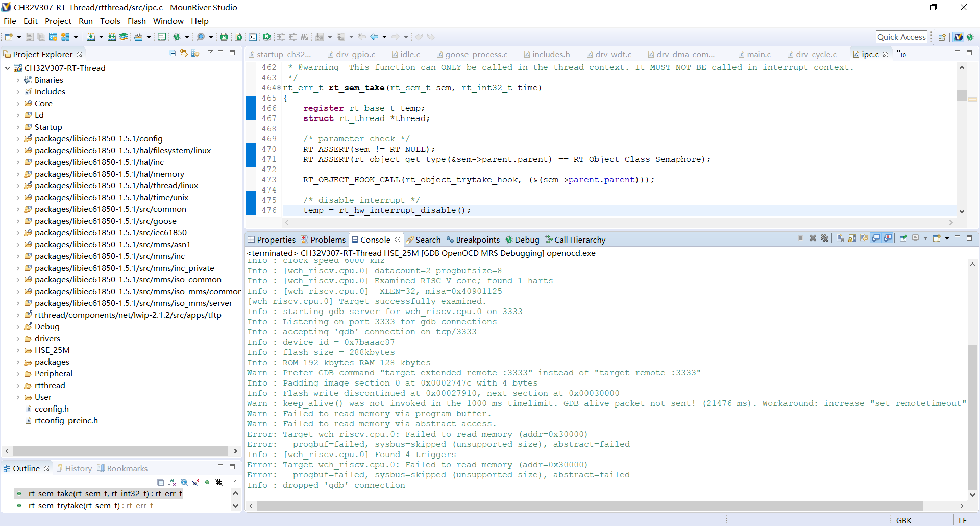980x526 pixels.
Task: Click the Pin Console icon
Action: (x=903, y=238)
